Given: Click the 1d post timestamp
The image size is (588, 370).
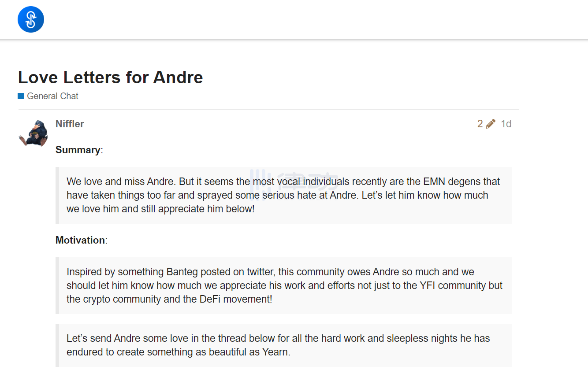Looking at the screenshot, I should [506, 124].
